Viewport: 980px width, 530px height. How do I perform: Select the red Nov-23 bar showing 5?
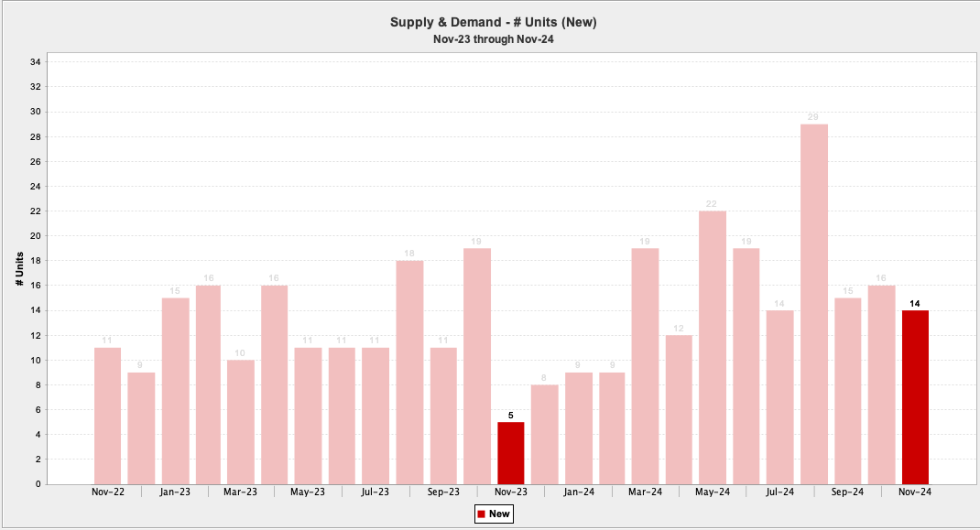(511, 453)
